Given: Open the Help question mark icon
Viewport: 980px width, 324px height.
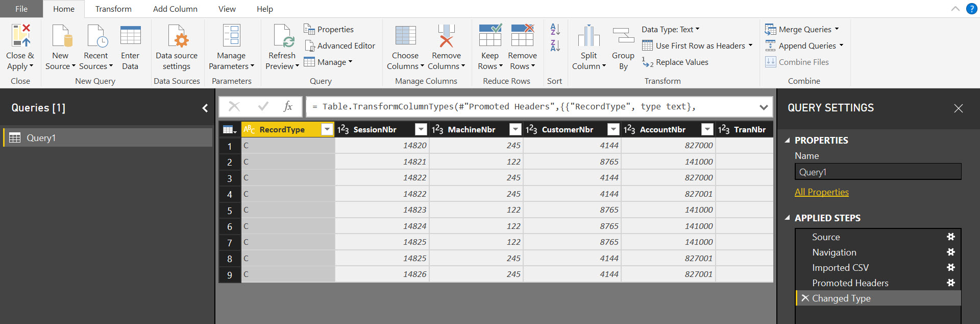Looking at the screenshot, I should 971,9.
